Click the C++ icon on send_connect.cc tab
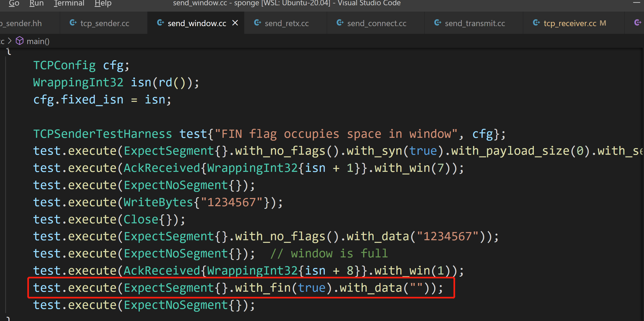The width and height of the screenshot is (644, 321). [340, 23]
